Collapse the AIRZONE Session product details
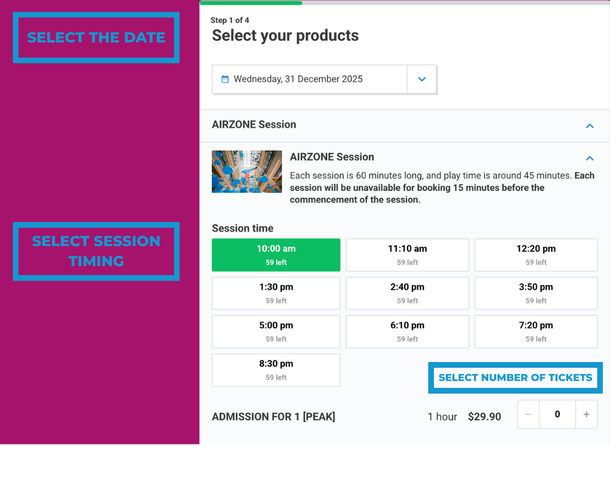610x494 pixels. coord(589,158)
